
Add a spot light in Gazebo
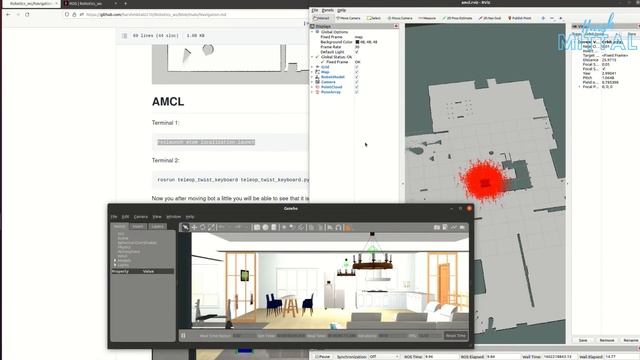click(292, 227)
